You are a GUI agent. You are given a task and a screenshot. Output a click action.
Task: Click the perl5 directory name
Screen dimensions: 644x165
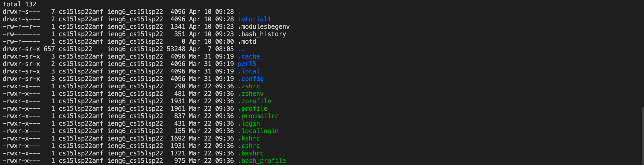point(247,64)
